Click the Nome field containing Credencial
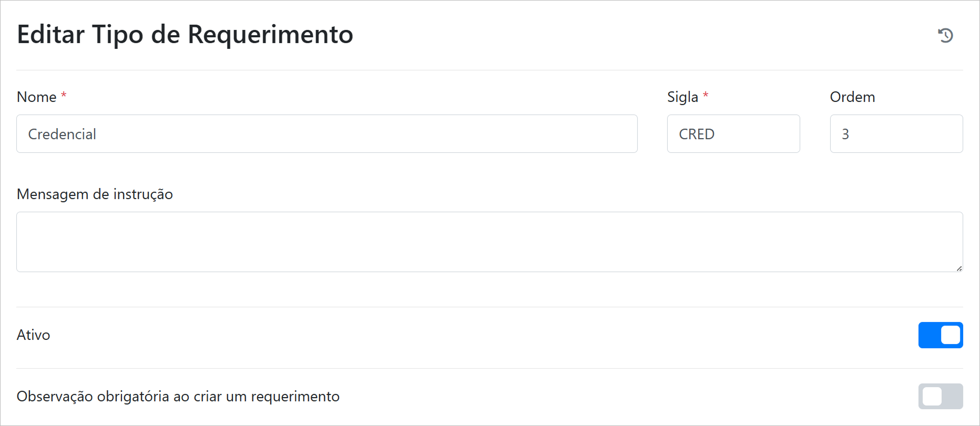This screenshot has width=980, height=426. pos(326,134)
